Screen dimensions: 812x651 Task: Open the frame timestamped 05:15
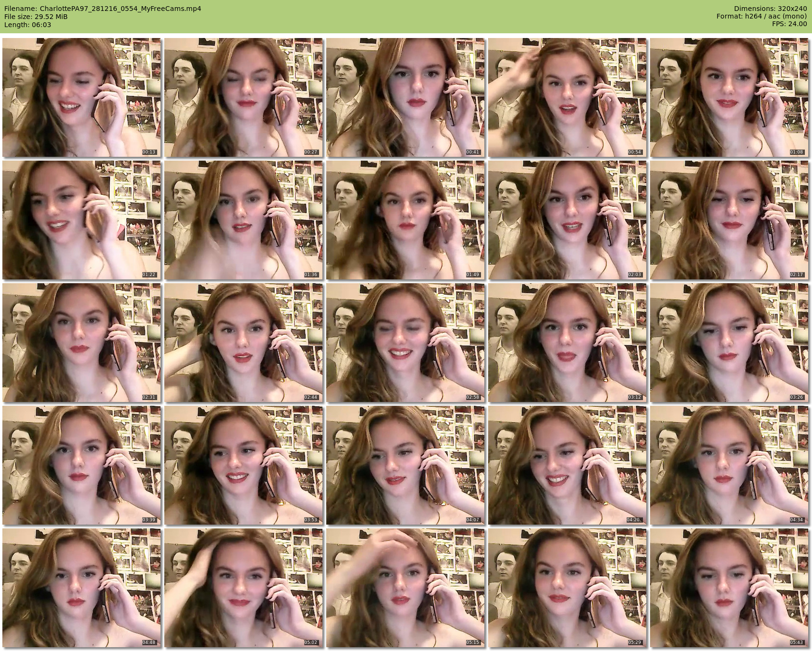[406, 588]
